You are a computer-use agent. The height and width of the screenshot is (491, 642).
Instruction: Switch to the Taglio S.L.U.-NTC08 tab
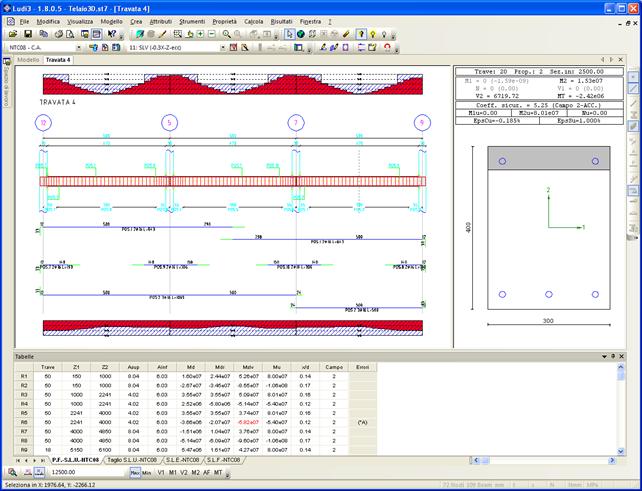point(132,459)
